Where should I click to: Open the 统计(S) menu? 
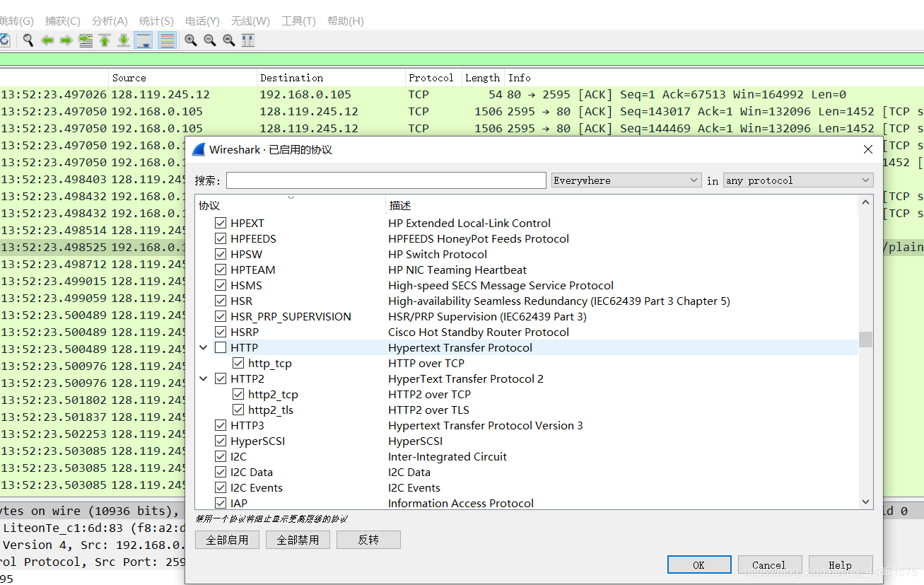pos(156,21)
